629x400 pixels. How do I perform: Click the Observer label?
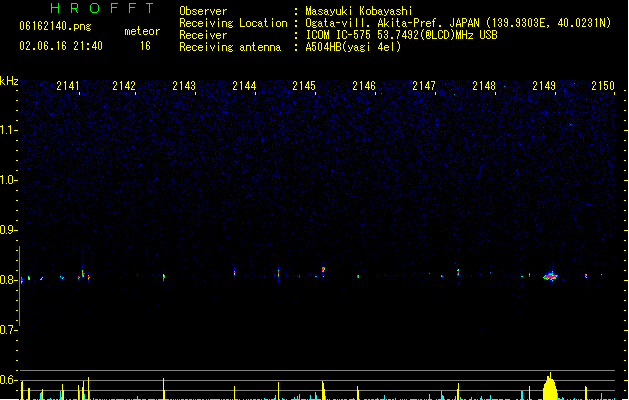tap(203, 11)
